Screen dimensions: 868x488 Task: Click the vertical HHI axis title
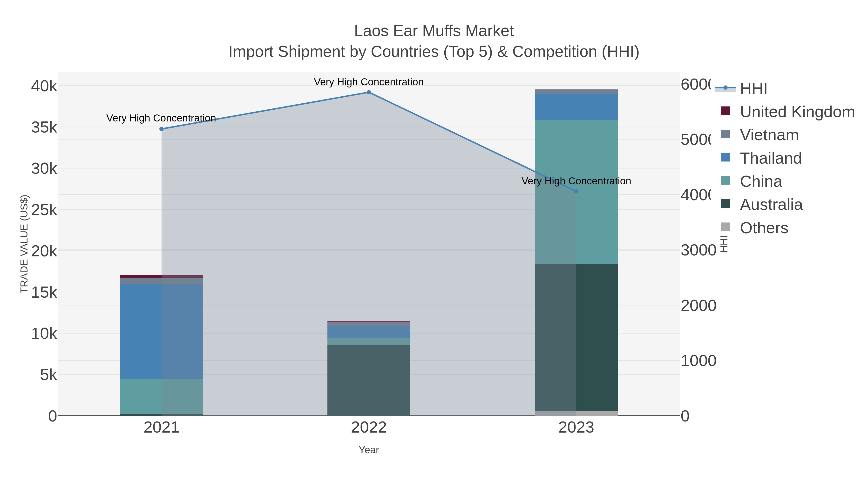724,244
